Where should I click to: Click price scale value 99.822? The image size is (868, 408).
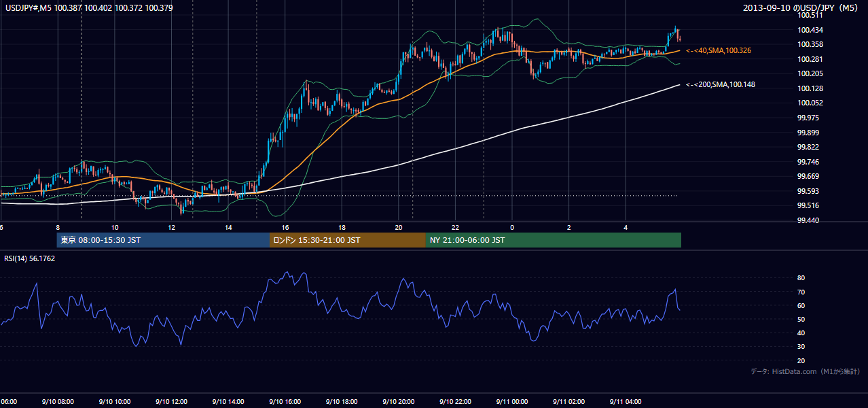809,147
